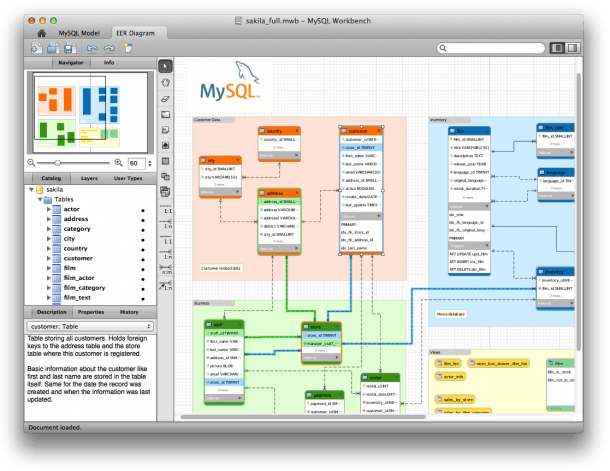Image resolution: width=610 pixels, height=471 pixels.
Task: Click the home icon tab
Action: click(x=41, y=33)
